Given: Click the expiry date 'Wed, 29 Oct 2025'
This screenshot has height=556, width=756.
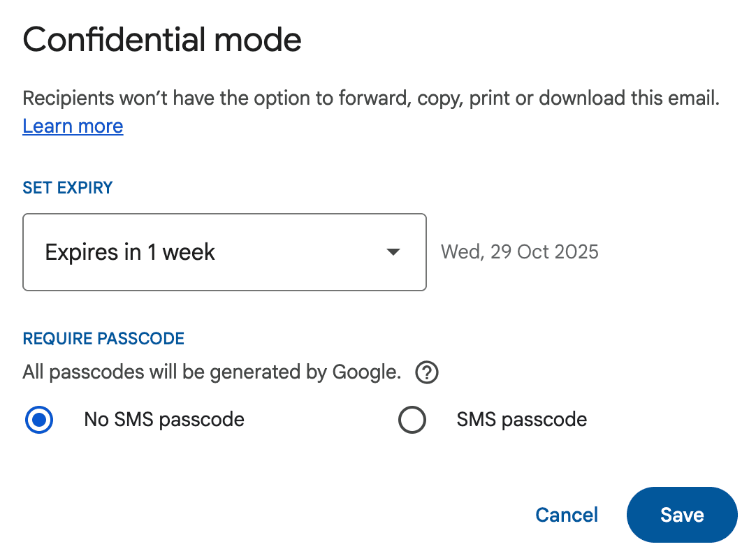Looking at the screenshot, I should pyautogui.click(x=520, y=251).
